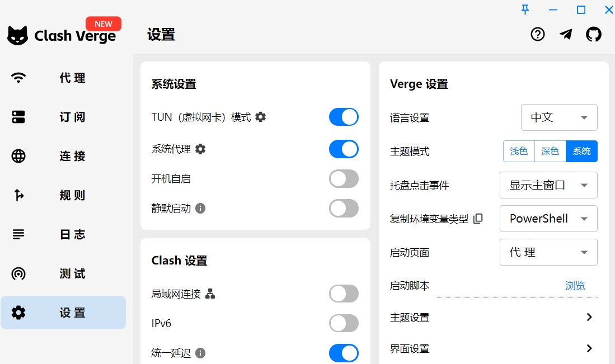Open system proxy settings gear icon
The height and width of the screenshot is (364, 615).
[x=200, y=149]
